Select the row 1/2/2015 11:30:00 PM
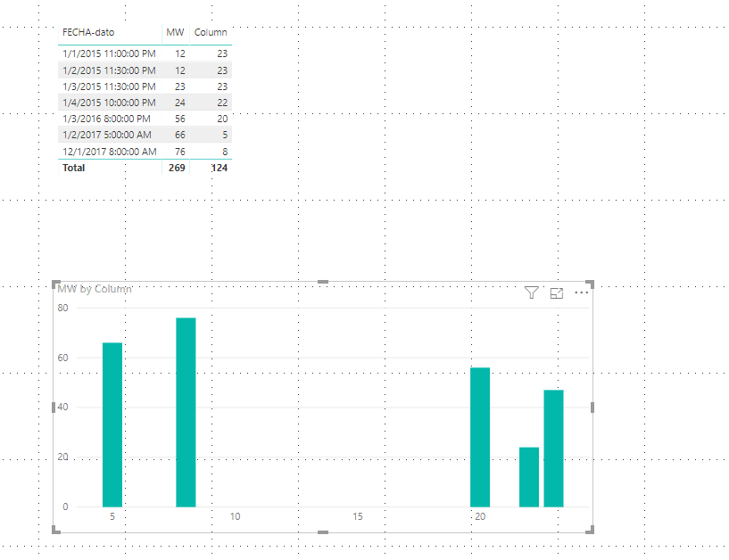 [x=145, y=70]
